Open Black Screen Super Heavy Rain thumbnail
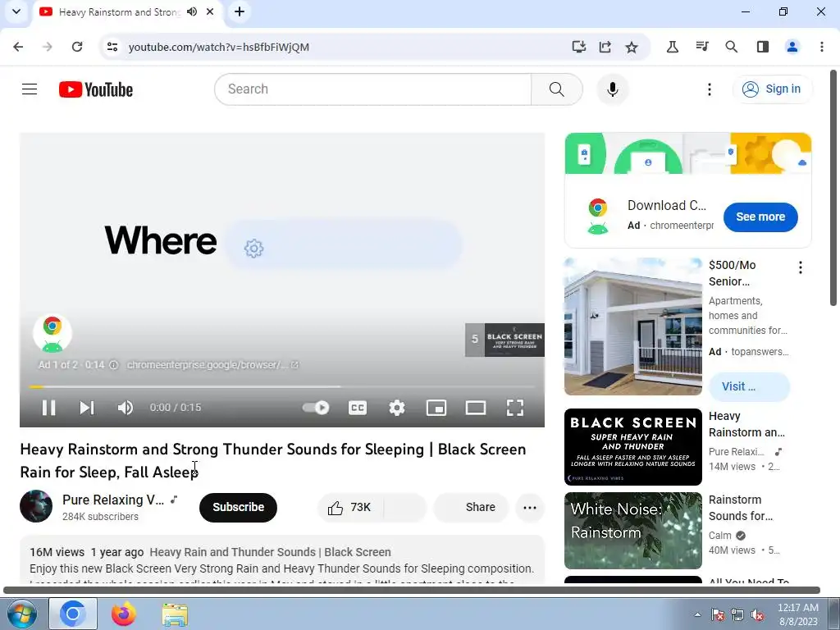Image resolution: width=840 pixels, height=630 pixels. (632, 447)
